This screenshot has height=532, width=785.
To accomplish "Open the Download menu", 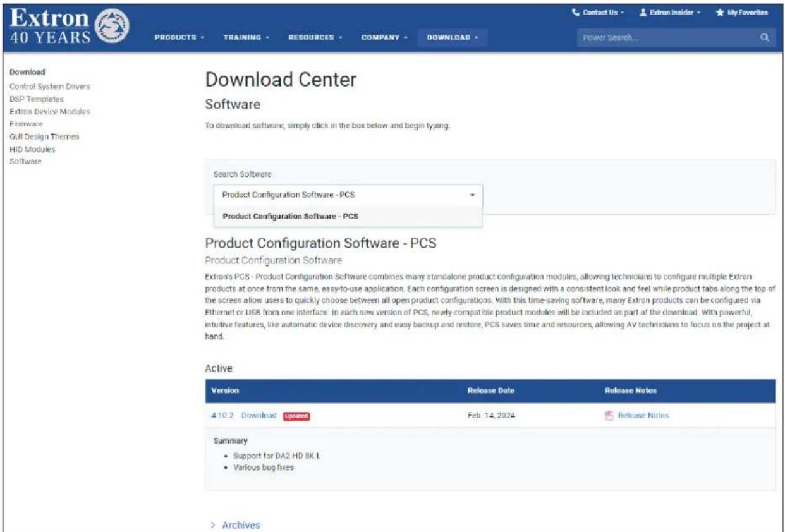I will point(451,37).
